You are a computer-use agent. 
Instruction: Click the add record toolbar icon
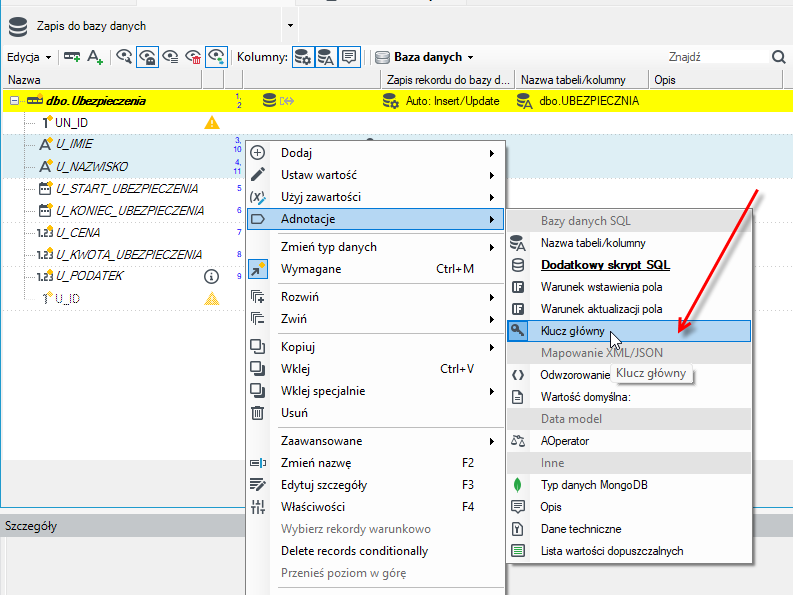(72, 57)
